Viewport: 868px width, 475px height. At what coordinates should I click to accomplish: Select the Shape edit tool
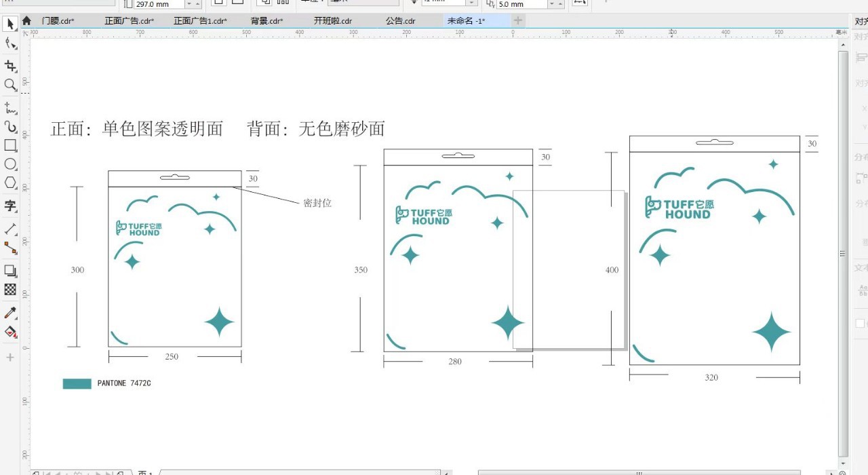(10, 44)
